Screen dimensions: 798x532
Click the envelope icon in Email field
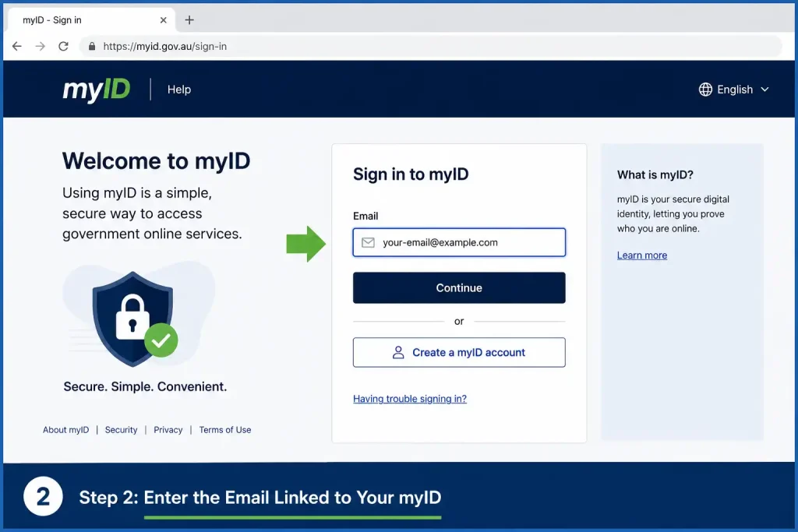click(368, 242)
